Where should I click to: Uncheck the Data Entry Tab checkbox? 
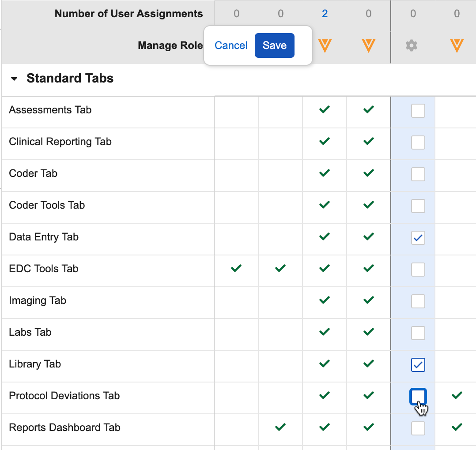coord(418,238)
